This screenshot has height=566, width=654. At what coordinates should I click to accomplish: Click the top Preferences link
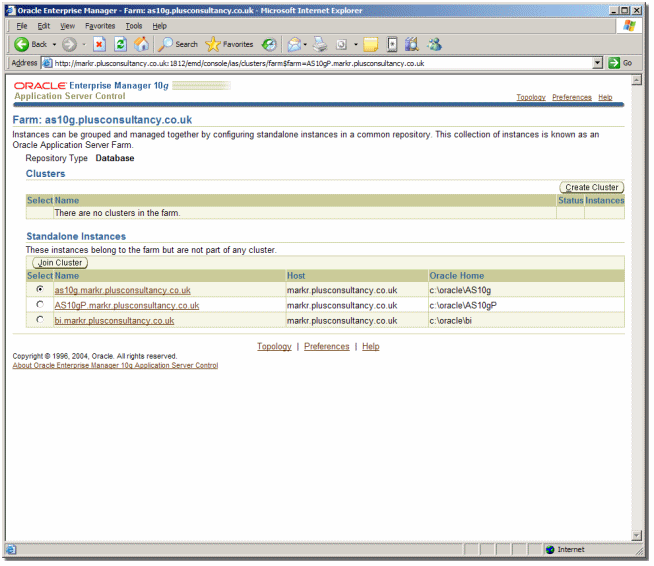tap(572, 98)
